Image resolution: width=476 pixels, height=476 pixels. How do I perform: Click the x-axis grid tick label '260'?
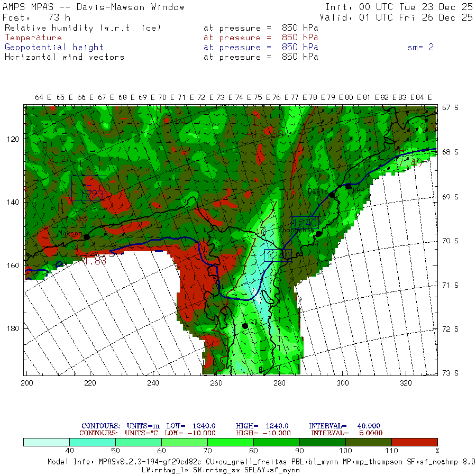coord(216,383)
